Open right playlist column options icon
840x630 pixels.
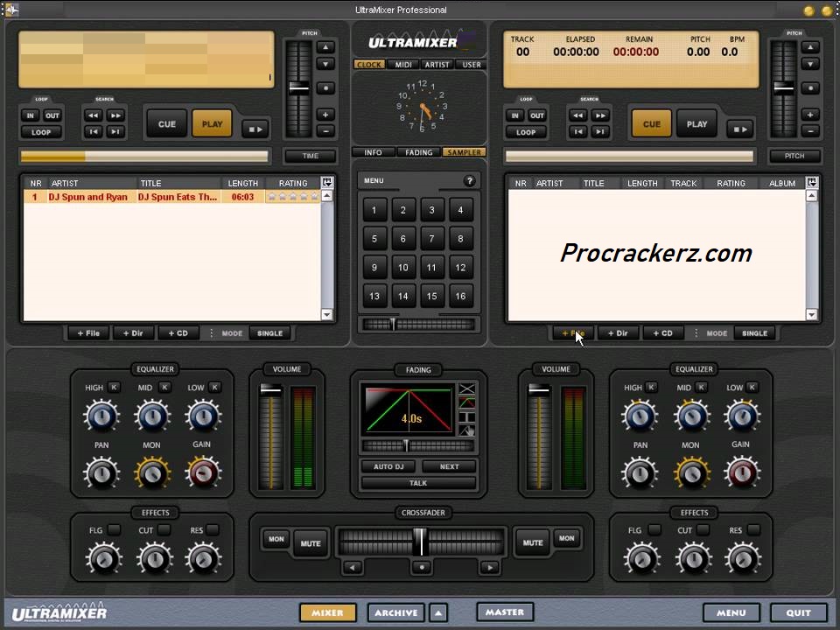coord(812,182)
